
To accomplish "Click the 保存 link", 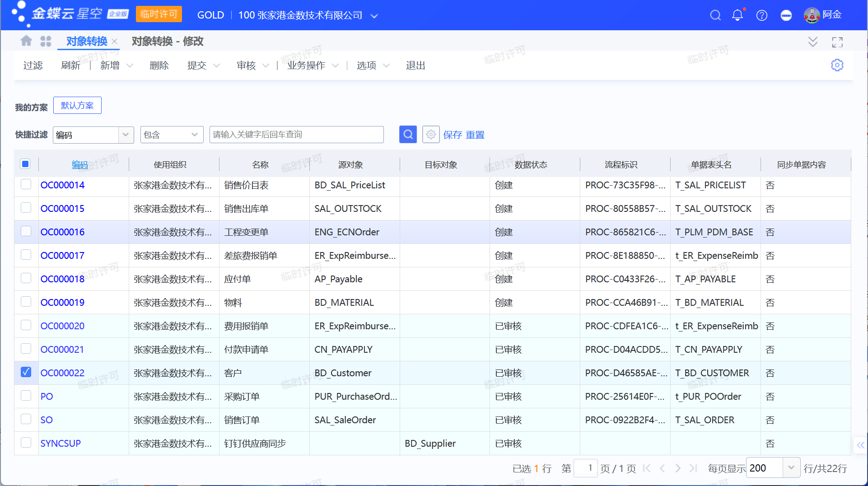I will [x=453, y=134].
